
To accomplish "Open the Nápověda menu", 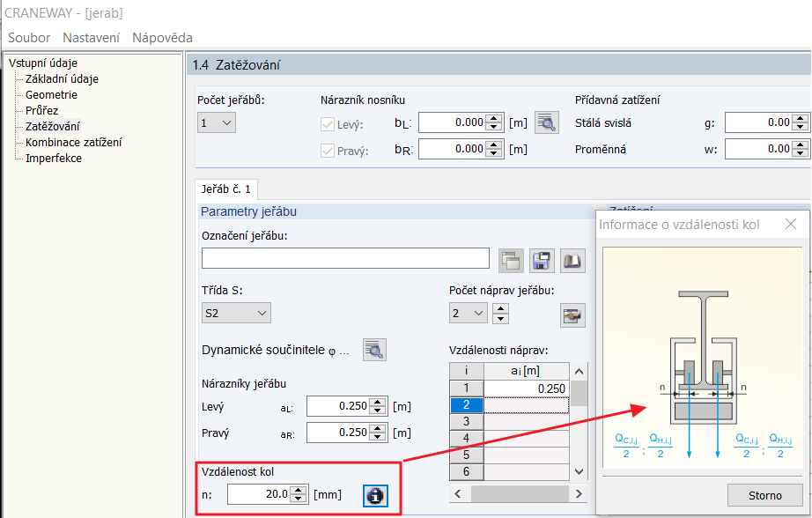I will (x=162, y=38).
